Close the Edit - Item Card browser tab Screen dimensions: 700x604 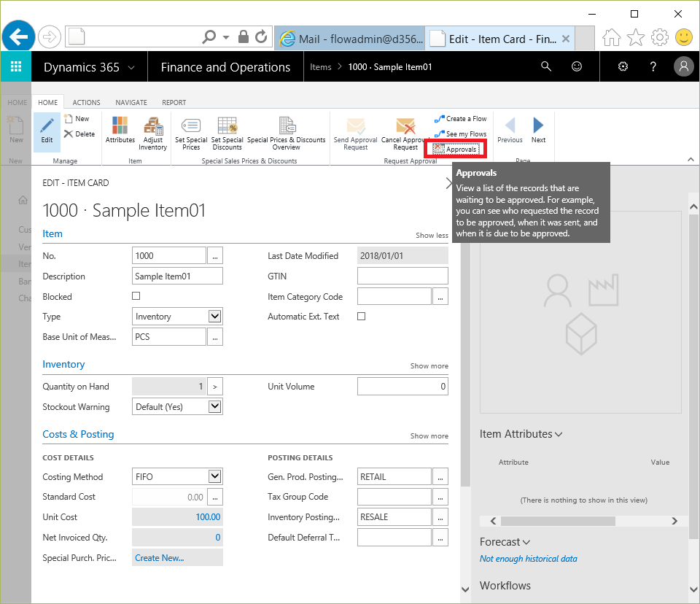click(x=566, y=39)
